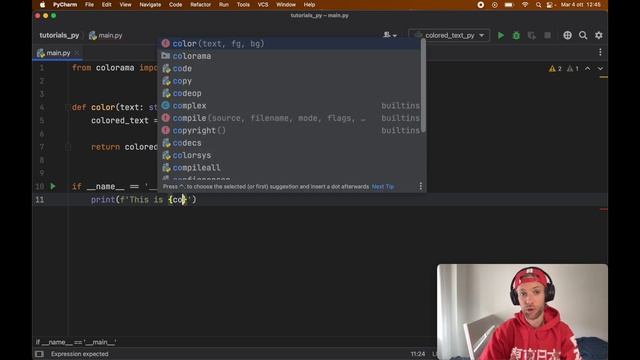Click the tutorials_py breadcrumb

pyautogui.click(x=59, y=36)
